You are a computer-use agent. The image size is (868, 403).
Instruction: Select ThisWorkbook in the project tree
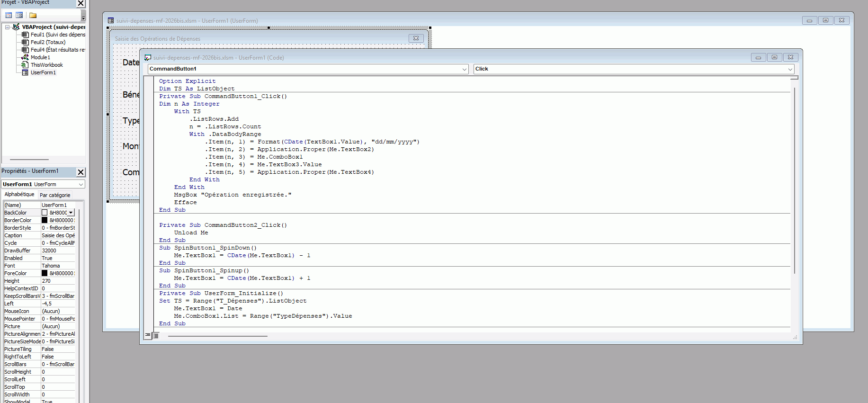(x=46, y=65)
